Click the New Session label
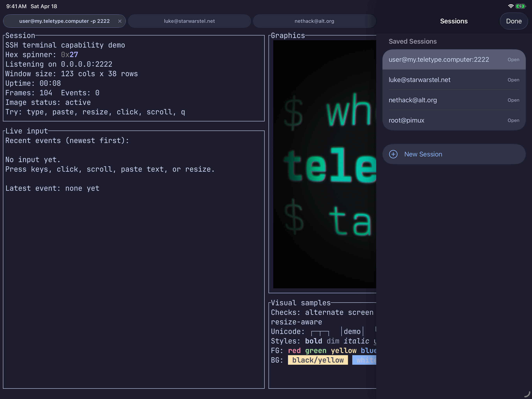 point(423,154)
